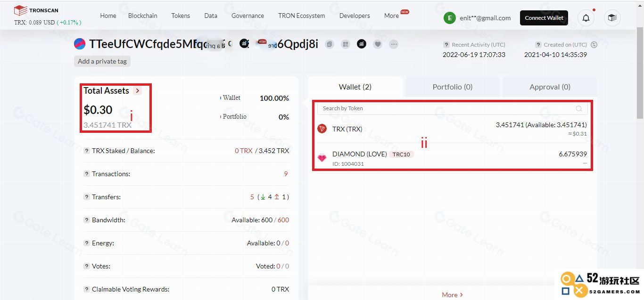644x300 pixels.
Task: Click the icon right of Created on (UTC)
Action: tap(594, 45)
